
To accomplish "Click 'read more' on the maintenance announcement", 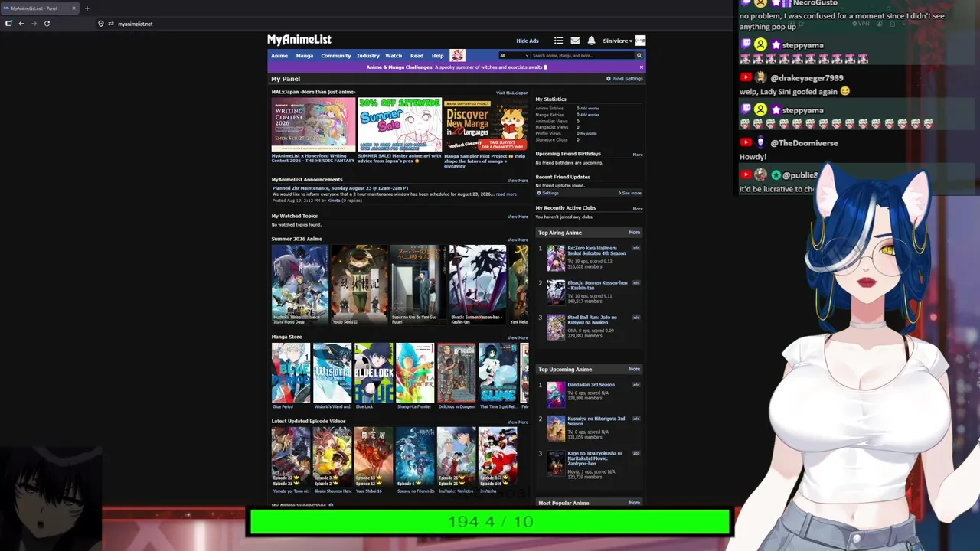I will (506, 194).
